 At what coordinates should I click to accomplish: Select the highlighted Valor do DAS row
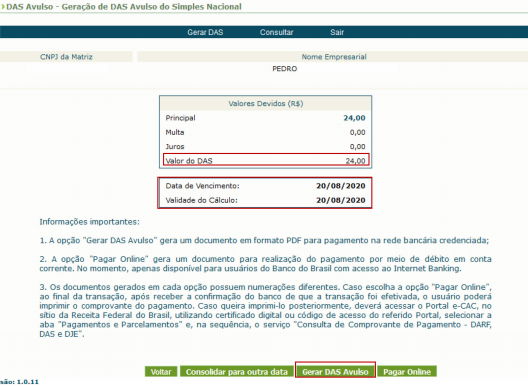coord(266,160)
